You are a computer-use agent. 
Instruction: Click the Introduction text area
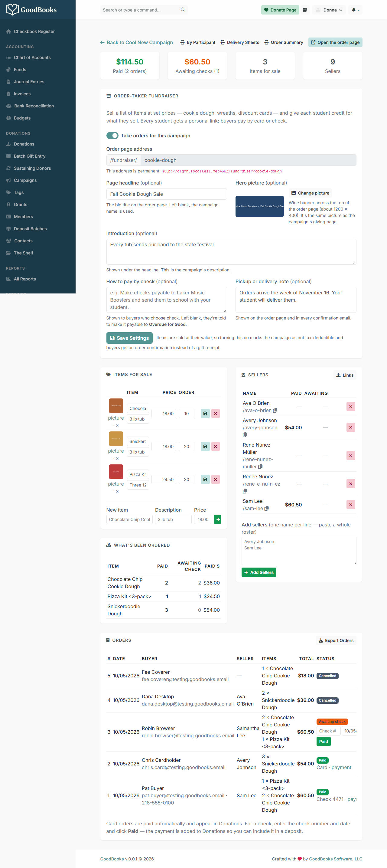coord(231,252)
